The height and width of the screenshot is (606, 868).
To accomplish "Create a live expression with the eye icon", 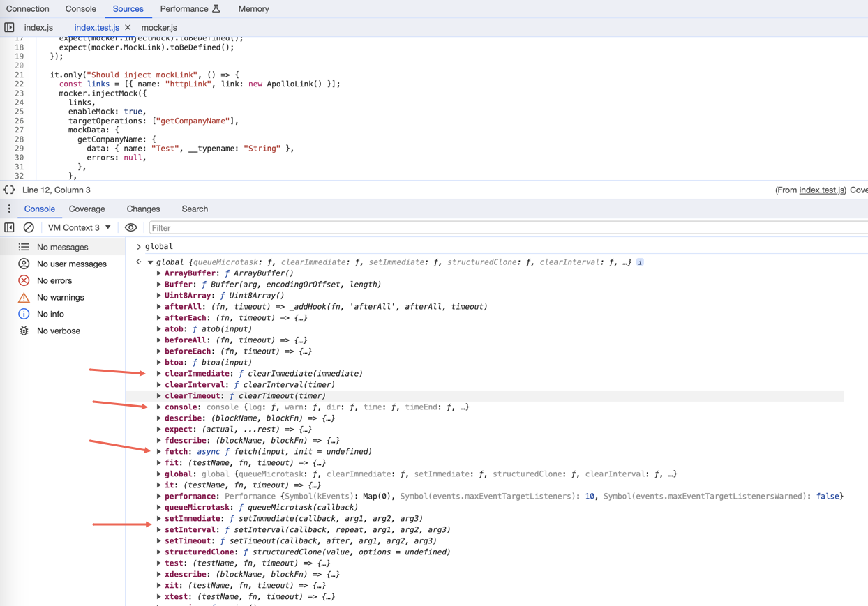I will [x=130, y=227].
